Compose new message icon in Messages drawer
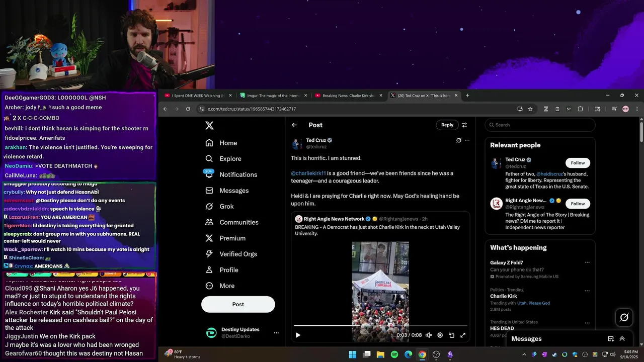The image size is (644, 362). 611,339
